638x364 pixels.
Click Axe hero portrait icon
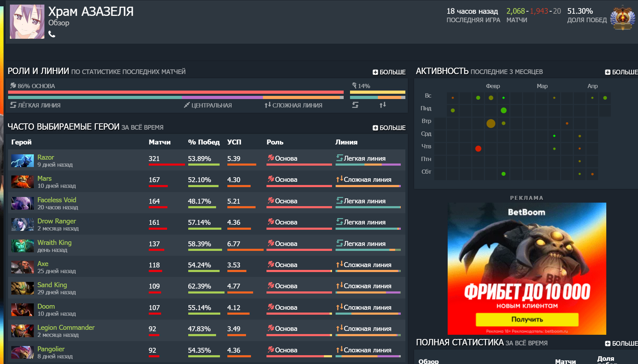[23, 267]
